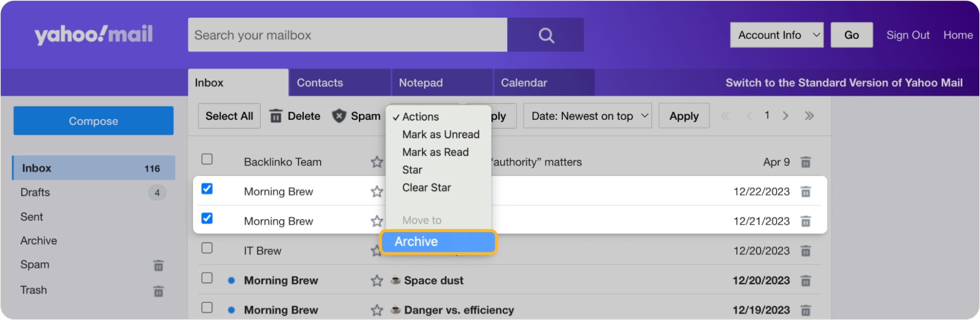Click the Yahoo Mail logo
Screen dimensions: 980x320
point(94,34)
